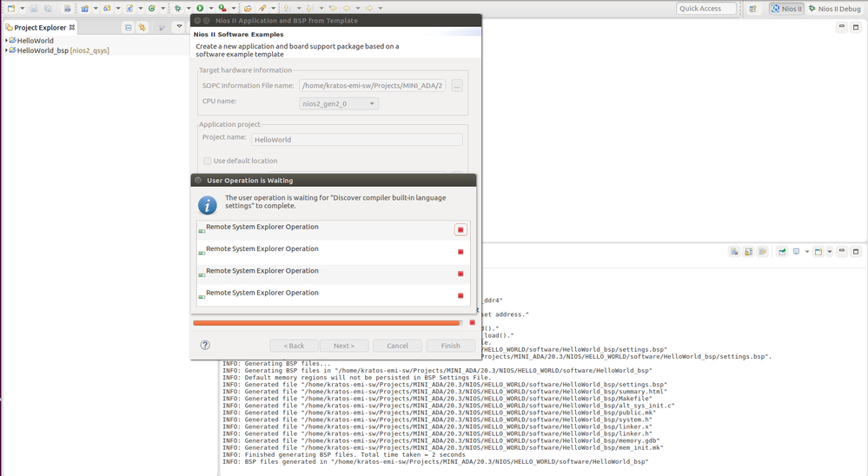This screenshot has height=476, width=868.
Task: Click the New Source Folder toolbar icon
Action: click(107, 9)
